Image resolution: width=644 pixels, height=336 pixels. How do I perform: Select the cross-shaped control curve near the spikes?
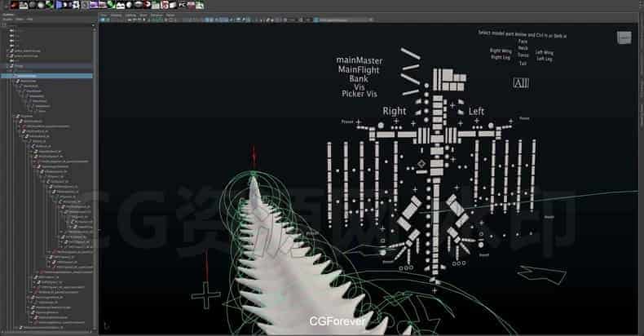click(x=205, y=295)
